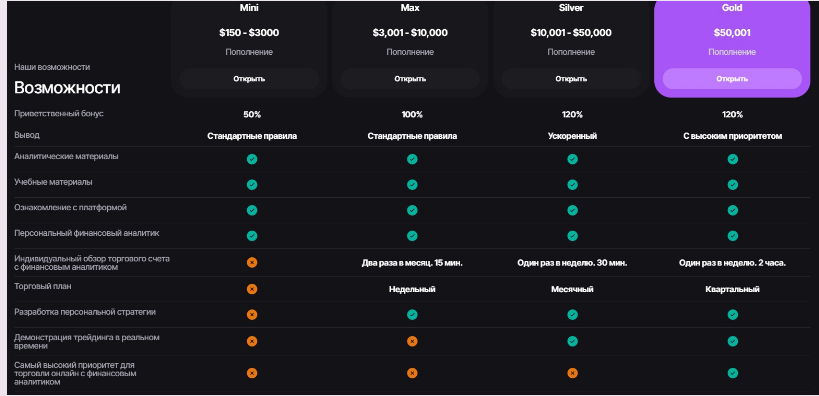This screenshot has height=396, width=819.
Task: Click the orange cross for Торговый план under Mini
Action: pos(252,289)
